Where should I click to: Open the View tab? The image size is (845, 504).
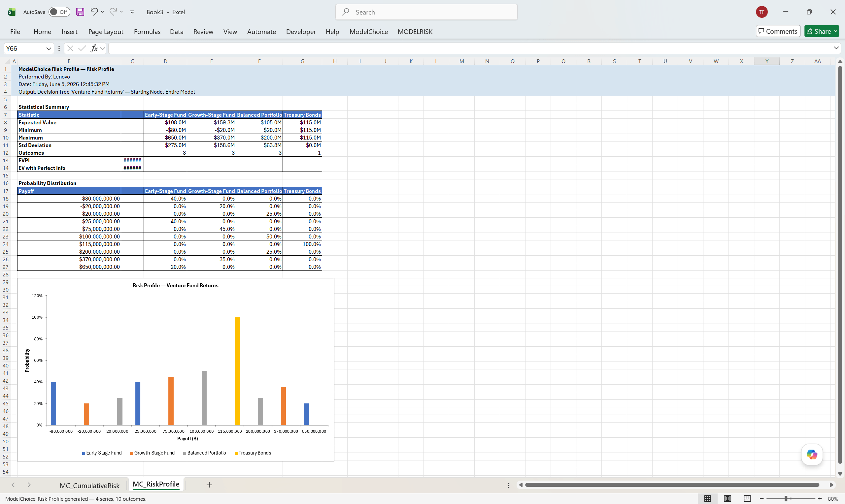point(230,31)
